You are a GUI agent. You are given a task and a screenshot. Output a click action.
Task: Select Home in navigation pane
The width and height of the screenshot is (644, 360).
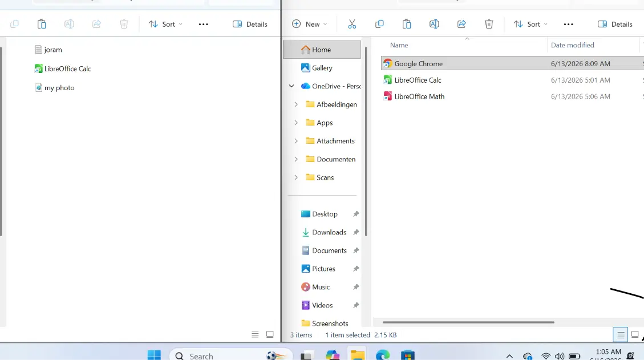point(322,50)
